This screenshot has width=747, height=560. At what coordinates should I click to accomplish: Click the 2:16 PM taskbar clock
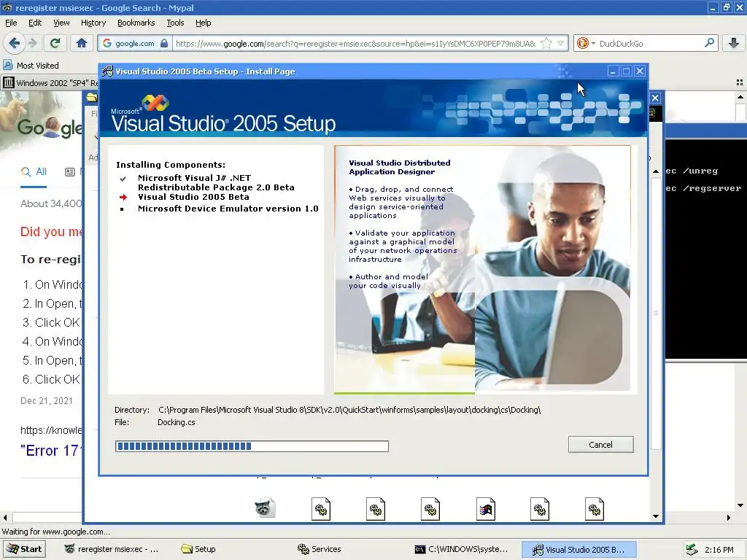coord(719,550)
